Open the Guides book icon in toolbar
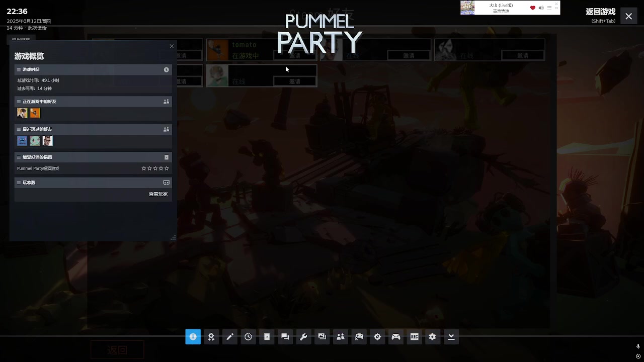The image size is (644, 362). pyautogui.click(x=267, y=337)
